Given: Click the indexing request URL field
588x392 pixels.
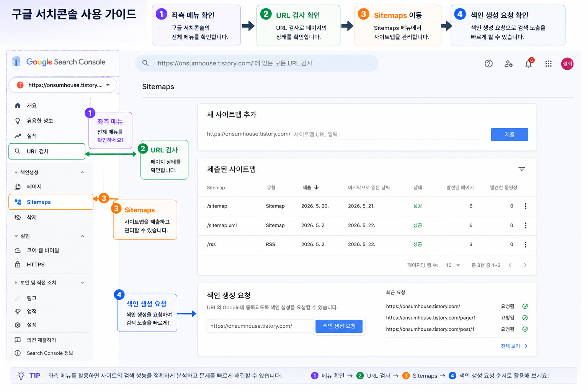Looking at the screenshot, I should point(260,326).
